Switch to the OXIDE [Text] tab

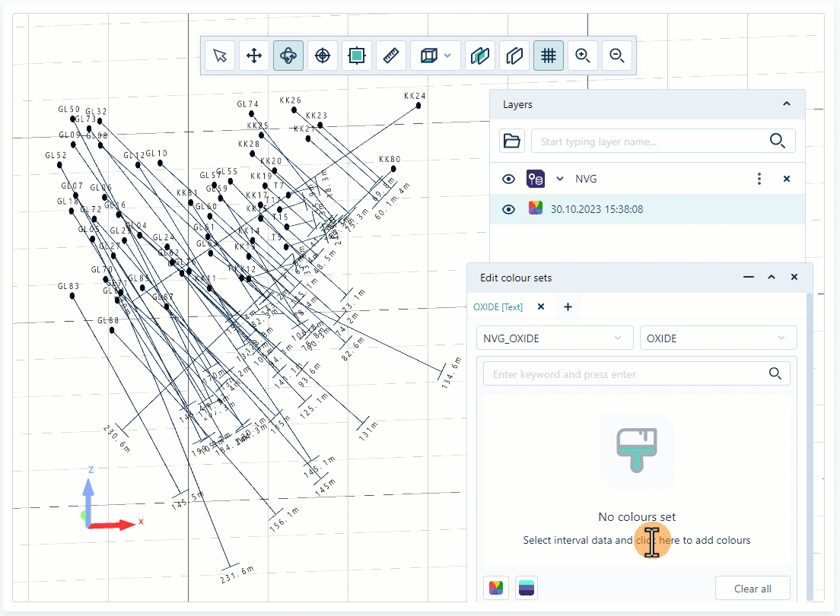(x=498, y=306)
